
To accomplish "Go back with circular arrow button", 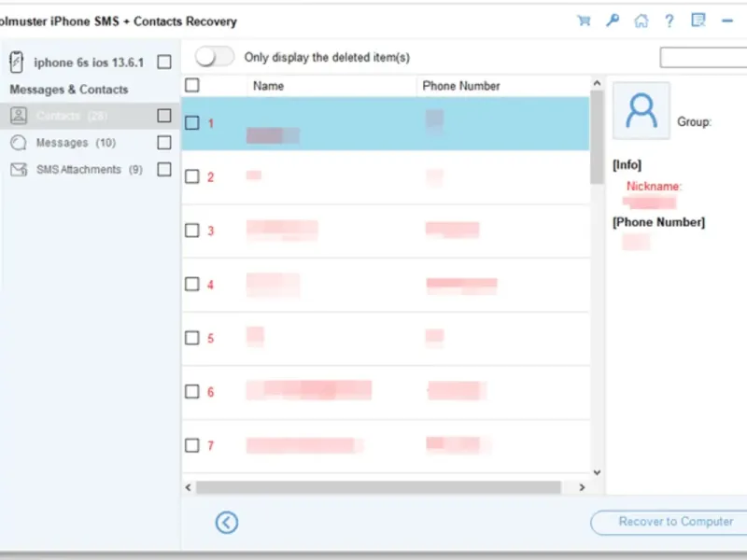I will 226,523.
